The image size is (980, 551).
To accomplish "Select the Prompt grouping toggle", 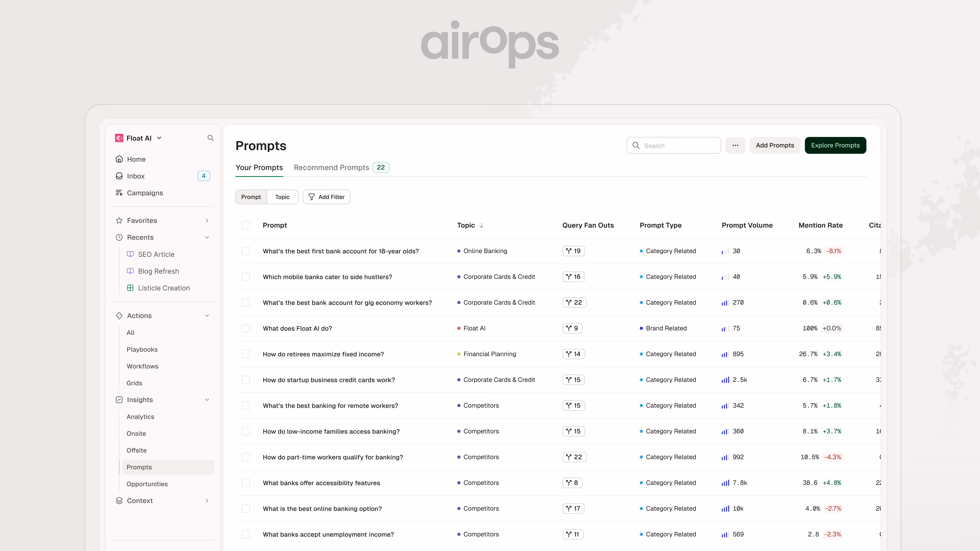I will click(251, 197).
